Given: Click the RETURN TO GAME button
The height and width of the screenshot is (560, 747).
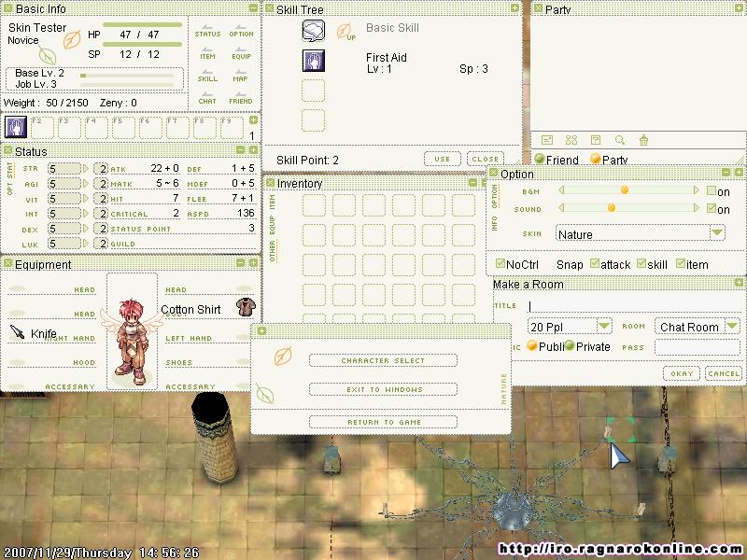Looking at the screenshot, I should click(x=383, y=423).
